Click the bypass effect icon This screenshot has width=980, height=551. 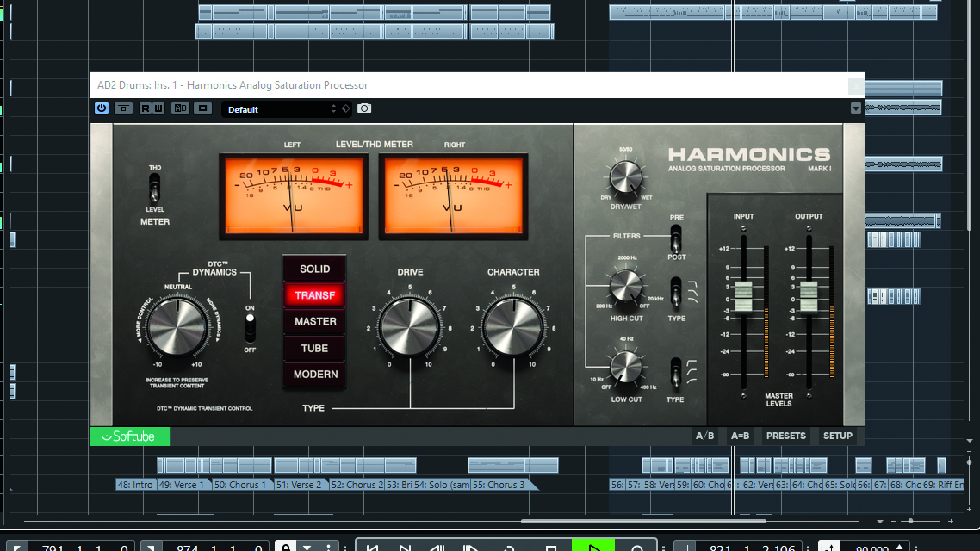pos(124,108)
